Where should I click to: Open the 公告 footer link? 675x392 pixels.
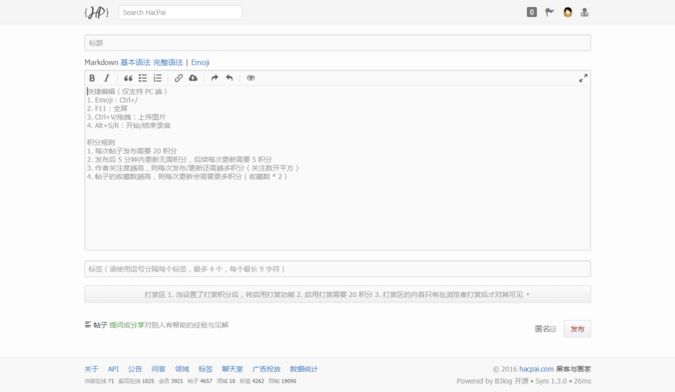point(135,369)
